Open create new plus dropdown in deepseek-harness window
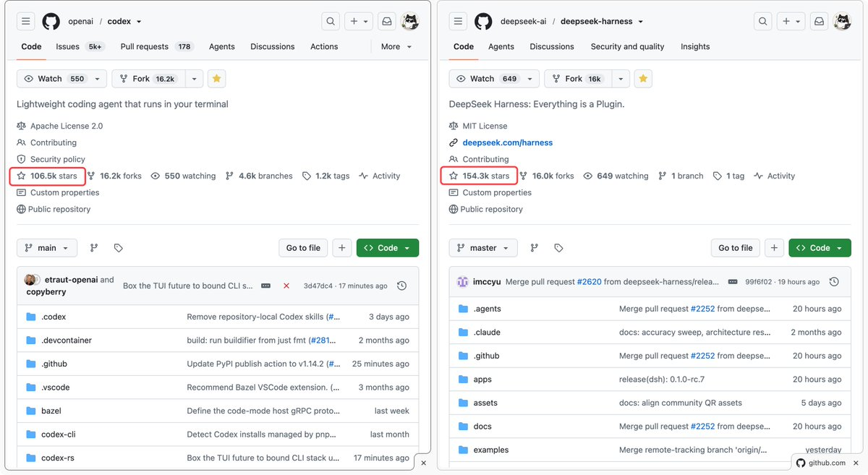The width and height of the screenshot is (868, 475). point(791,22)
